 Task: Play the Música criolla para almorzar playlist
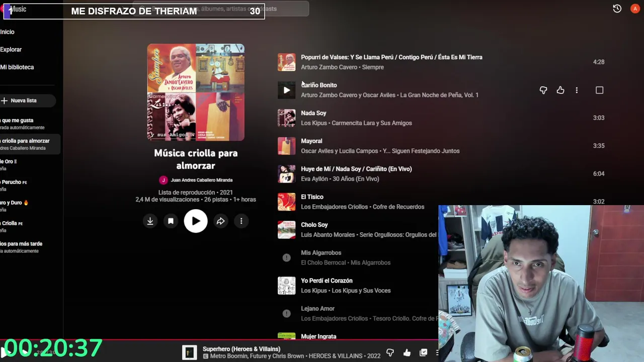(196, 221)
